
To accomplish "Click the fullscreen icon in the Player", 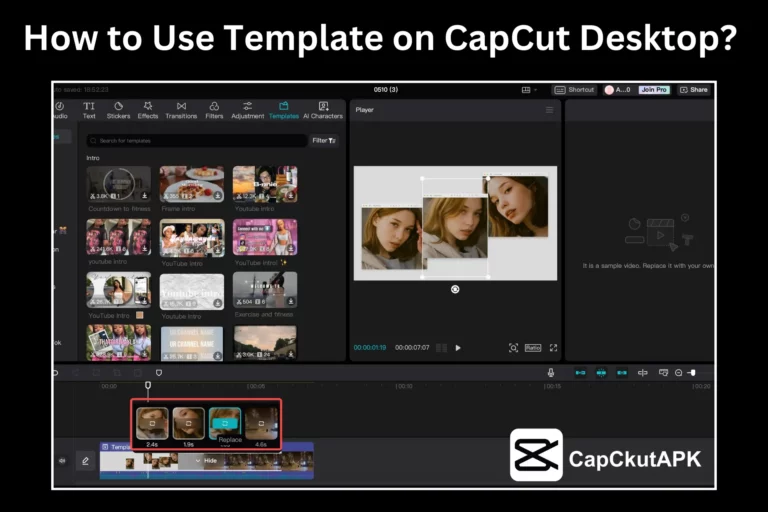I will (x=553, y=348).
